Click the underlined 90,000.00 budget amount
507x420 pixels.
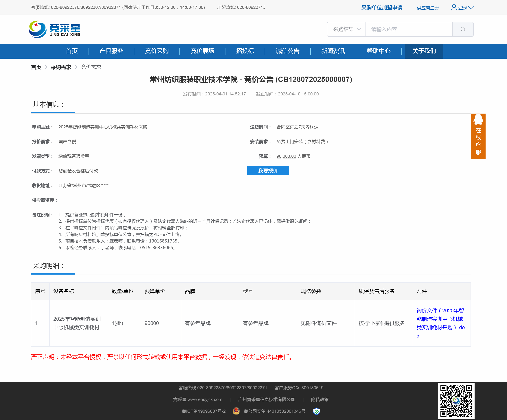pyautogui.click(x=286, y=156)
